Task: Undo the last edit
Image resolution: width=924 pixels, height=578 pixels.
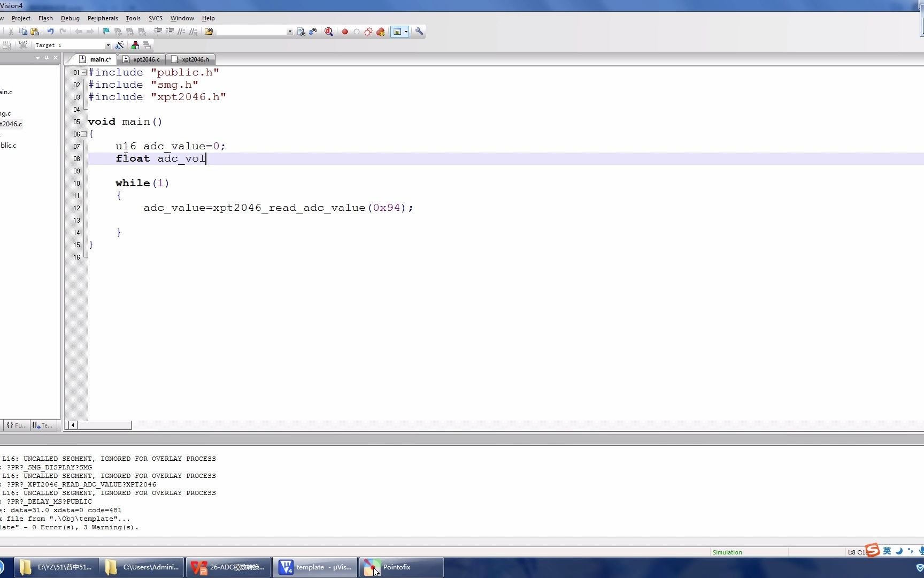Action: [x=50, y=32]
